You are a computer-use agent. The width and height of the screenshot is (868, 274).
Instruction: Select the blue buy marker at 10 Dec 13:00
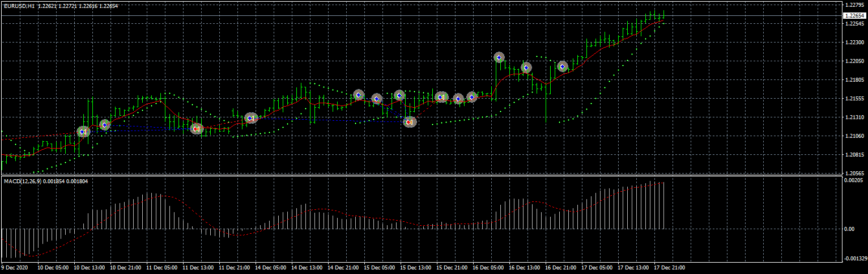click(83, 132)
